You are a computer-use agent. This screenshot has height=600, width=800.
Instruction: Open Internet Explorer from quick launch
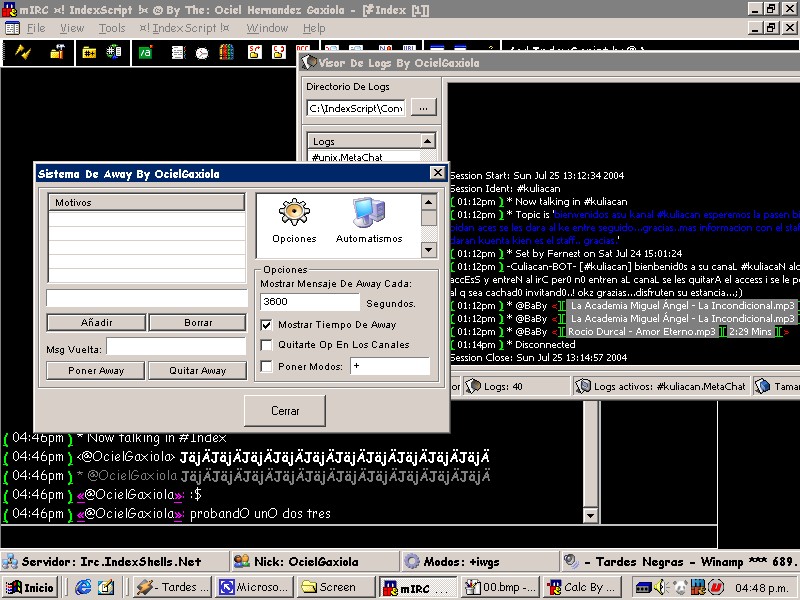pos(82,587)
